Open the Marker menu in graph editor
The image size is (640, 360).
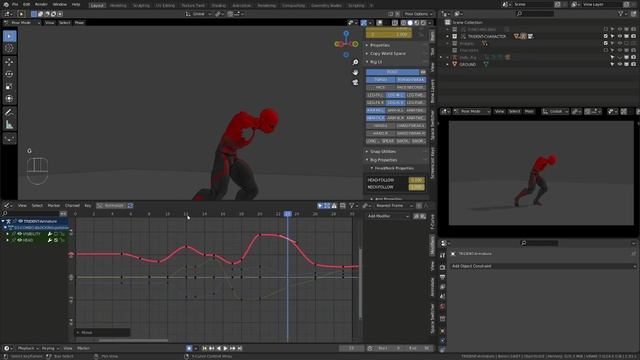(53, 206)
